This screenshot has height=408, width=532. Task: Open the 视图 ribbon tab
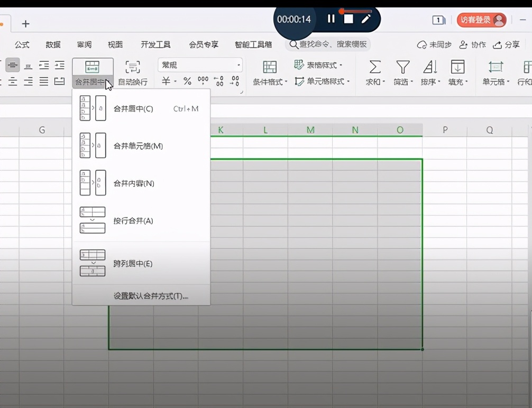[115, 44]
